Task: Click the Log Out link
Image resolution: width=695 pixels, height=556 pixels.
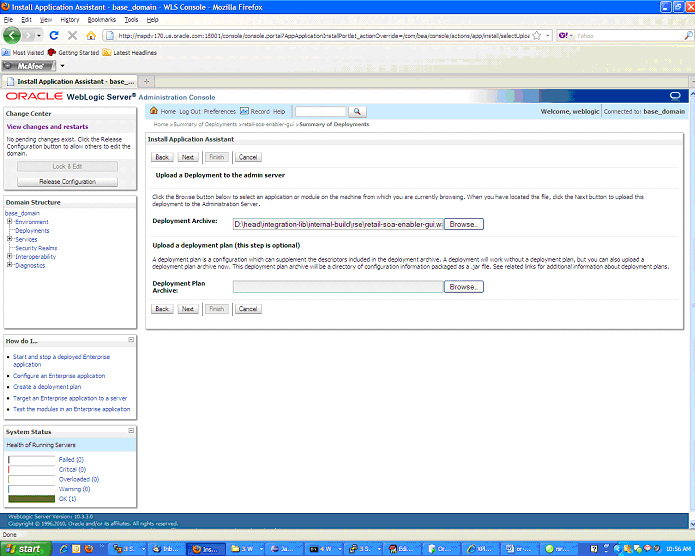Action: click(190, 111)
